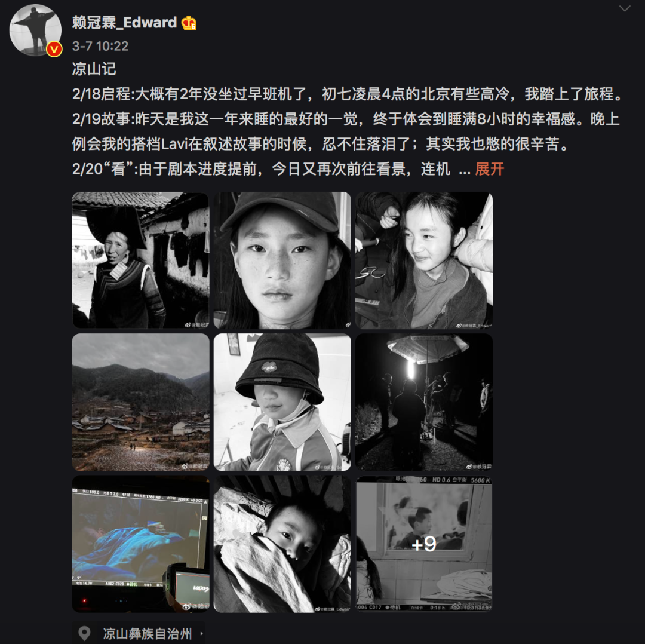Click the gold crown membership icon

click(189, 23)
